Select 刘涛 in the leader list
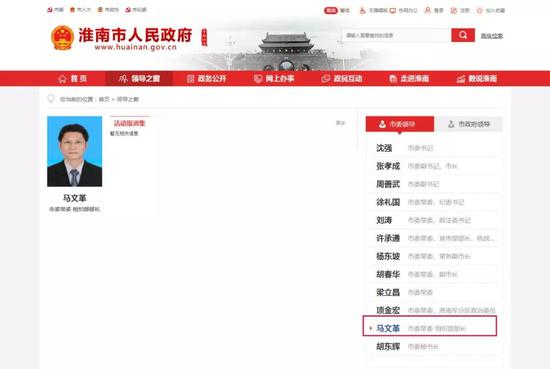The image size is (550, 369). pyautogui.click(x=434, y=220)
